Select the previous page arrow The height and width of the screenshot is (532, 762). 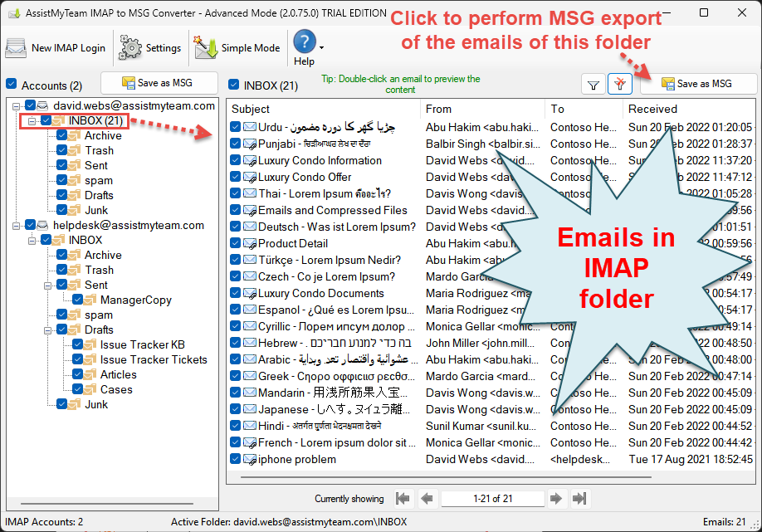(x=428, y=499)
